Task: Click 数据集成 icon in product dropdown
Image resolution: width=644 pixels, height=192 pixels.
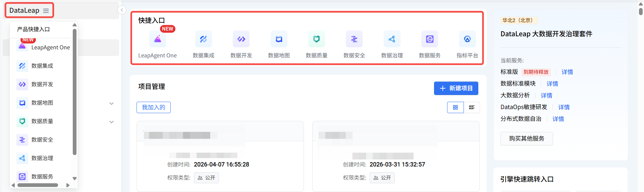Action: (x=22, y=66)
